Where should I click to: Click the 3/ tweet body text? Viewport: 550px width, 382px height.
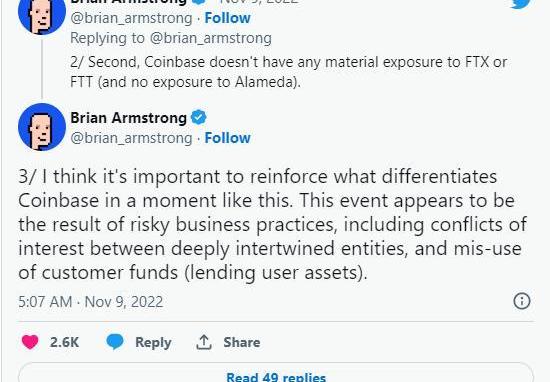[273, 224]
